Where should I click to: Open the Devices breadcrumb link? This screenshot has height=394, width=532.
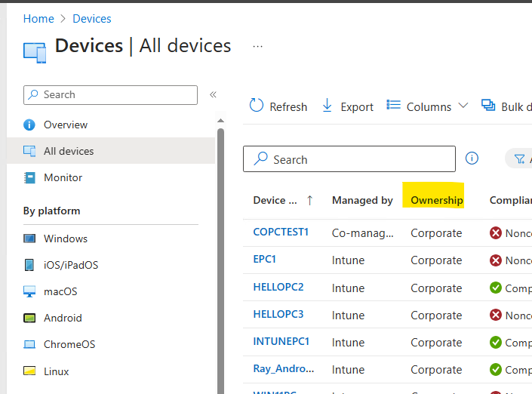tap(91, 19)
